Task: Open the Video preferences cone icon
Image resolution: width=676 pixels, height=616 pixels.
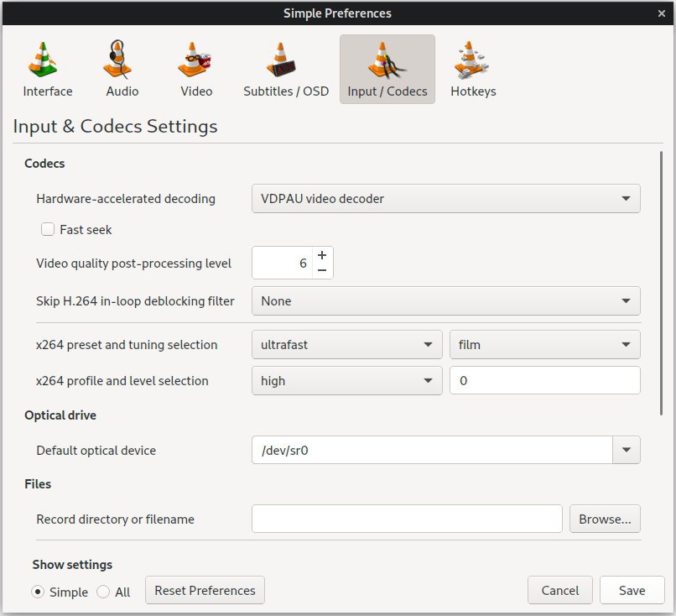Action: tap(194, 60)
